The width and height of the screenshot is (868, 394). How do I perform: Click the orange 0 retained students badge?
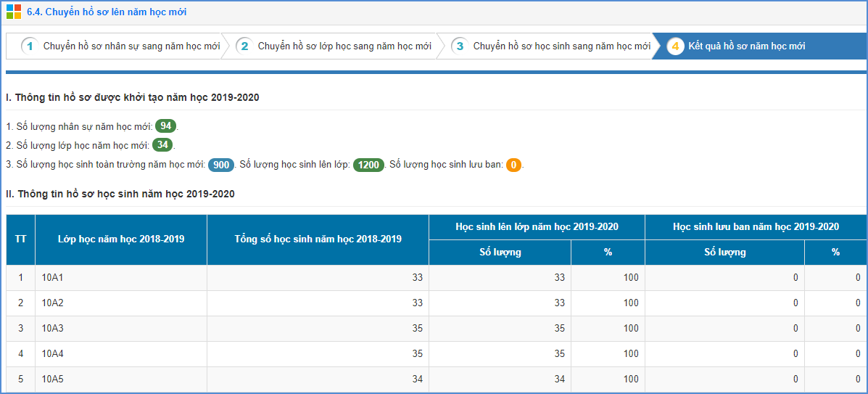tap(513, 165)
